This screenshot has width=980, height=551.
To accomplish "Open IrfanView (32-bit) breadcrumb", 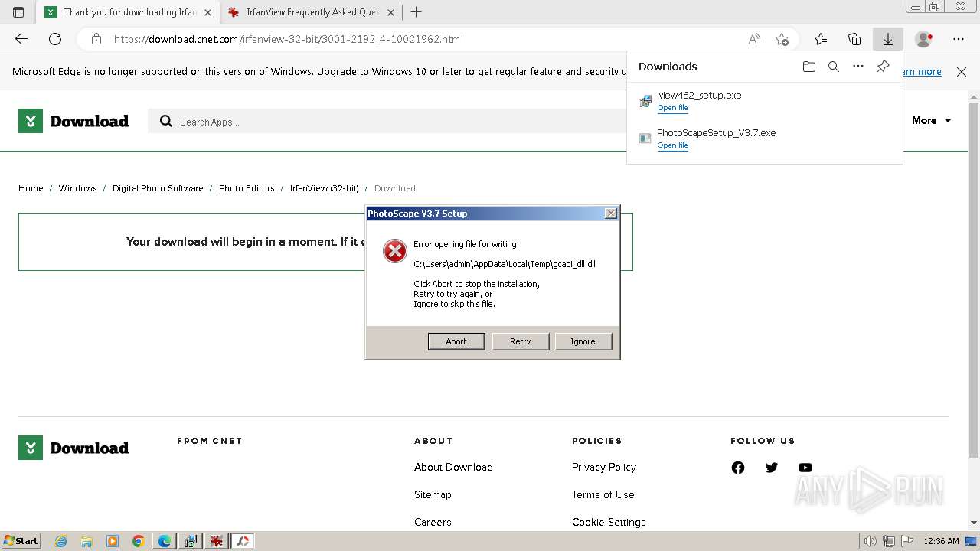I will pyautogui.click(x=324, y=188).
